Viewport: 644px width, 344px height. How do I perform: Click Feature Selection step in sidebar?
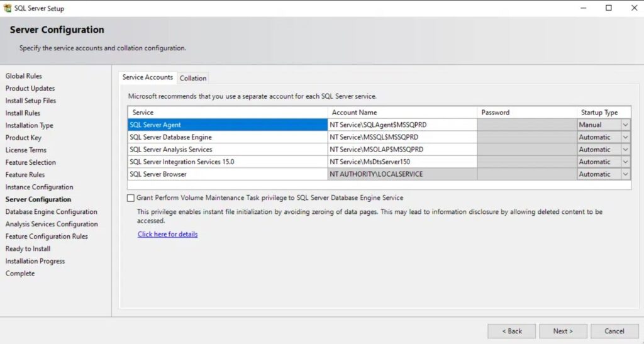30,162
